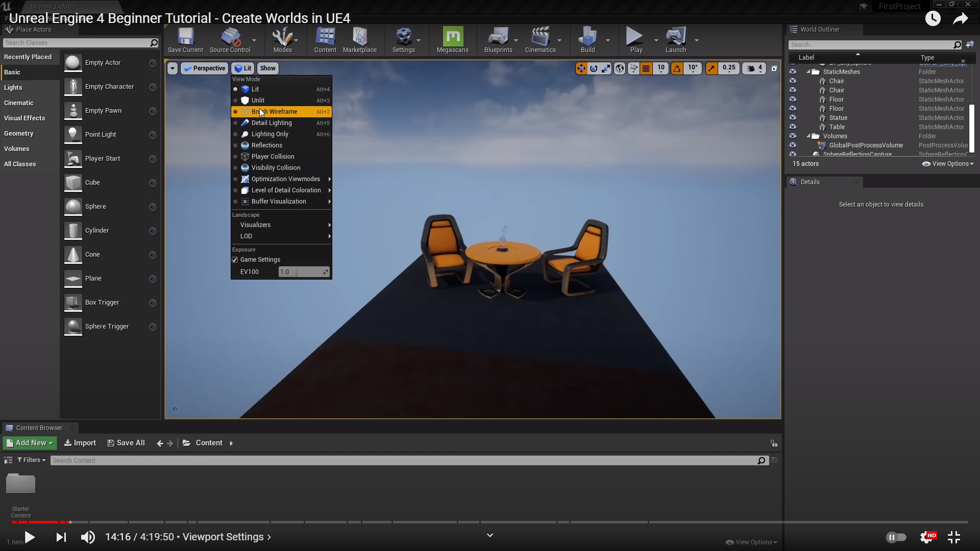The width and height of the screenshot is (980, 551).
Task: Collapse the StaticMeshes folder in outliner
Action: coord(808,72)
